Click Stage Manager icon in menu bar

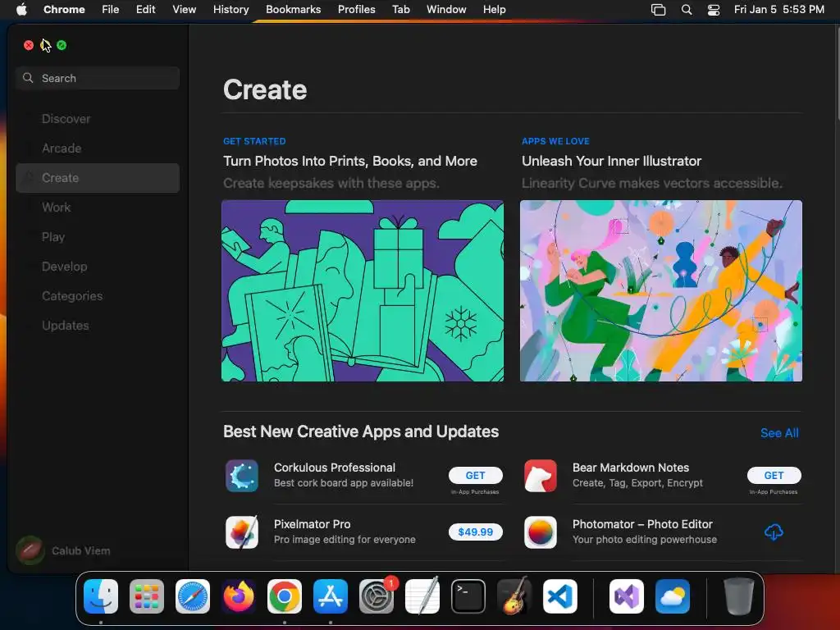659,10
